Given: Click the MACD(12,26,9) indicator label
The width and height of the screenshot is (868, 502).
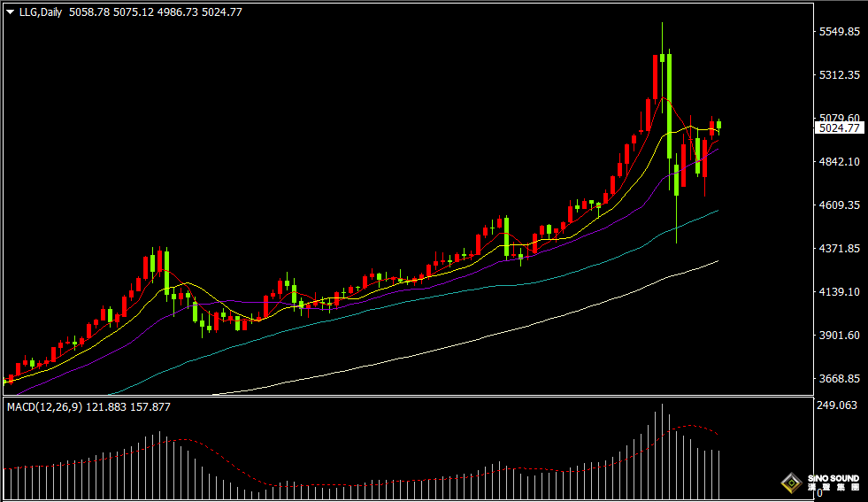Looking at the screenshot, I should (x=44, y=407).
